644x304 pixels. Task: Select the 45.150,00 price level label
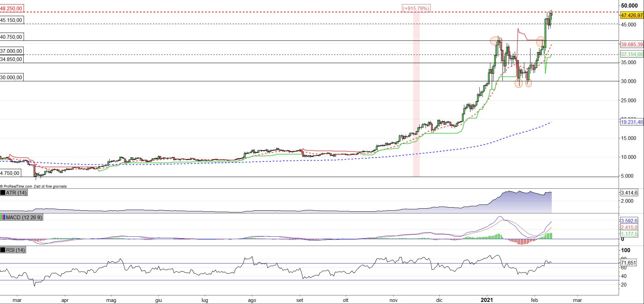pos(11,20)
